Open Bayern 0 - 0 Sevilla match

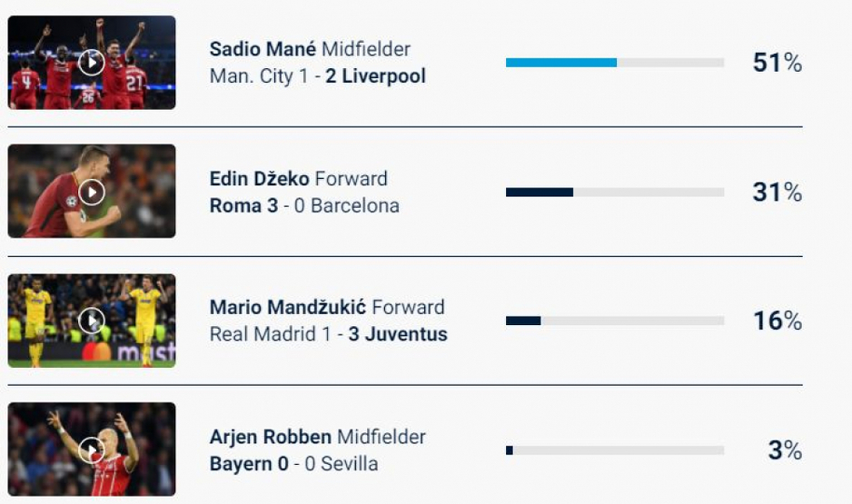click(293, 464)
